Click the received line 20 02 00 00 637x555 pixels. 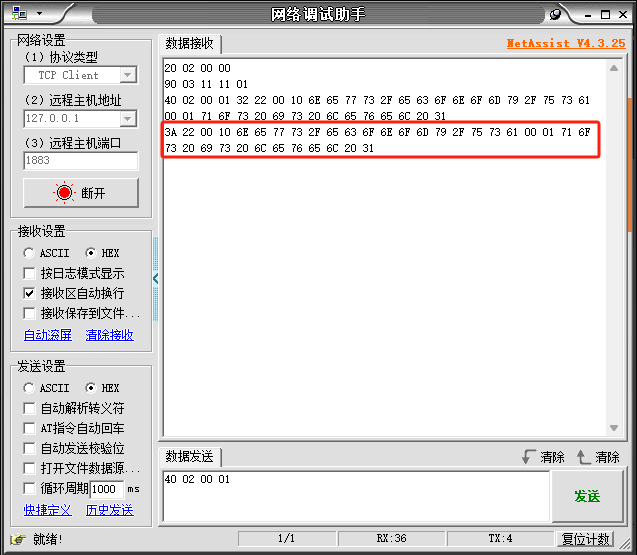tap(197, 68)
